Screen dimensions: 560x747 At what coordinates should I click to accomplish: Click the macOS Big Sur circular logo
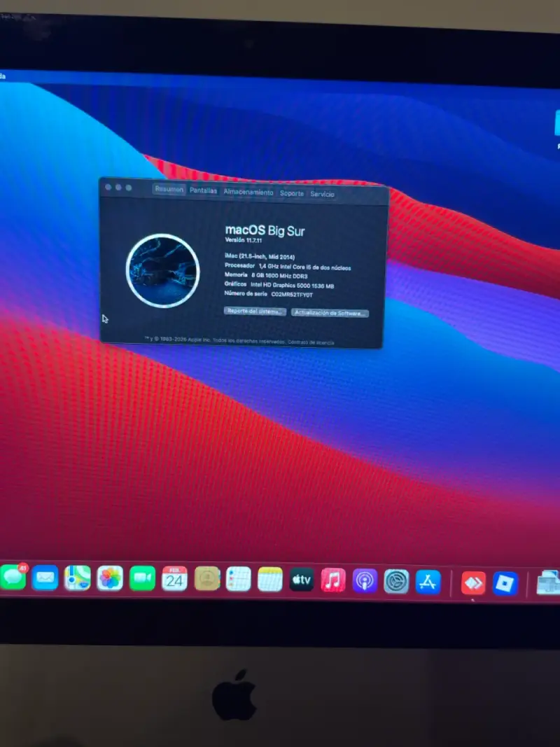163,271
